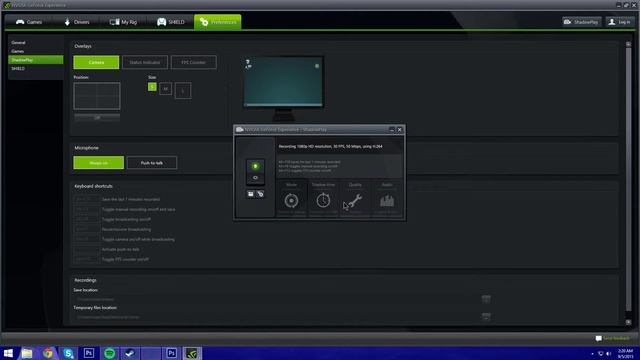
Task: Edit shortcut for Toggle manual recording on/off
Action: (x=87, y=209)
